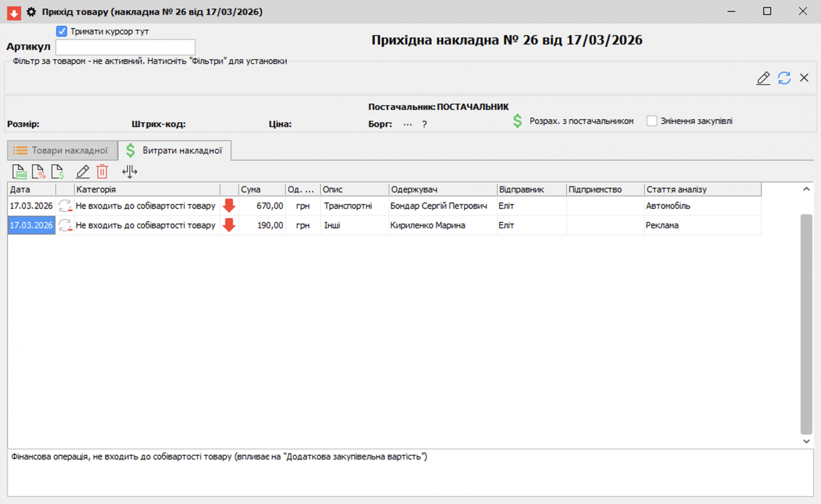The width and height of the screenshot is (821, 504).
Task: Enable the Змінення закупівлі checkbox
Action: (652, 121)
